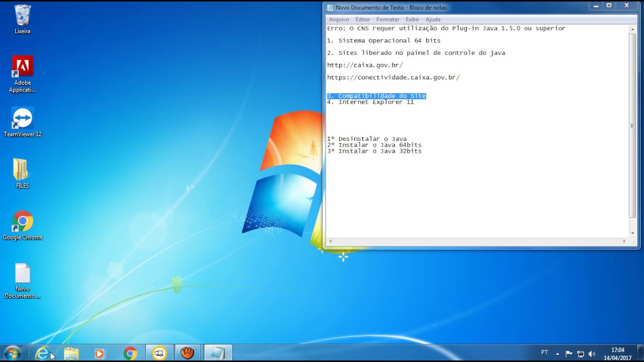The image size is (644, 362).
Task: Select the Adobe Application desktop shortcut
Action: click(x=23, y=74)
